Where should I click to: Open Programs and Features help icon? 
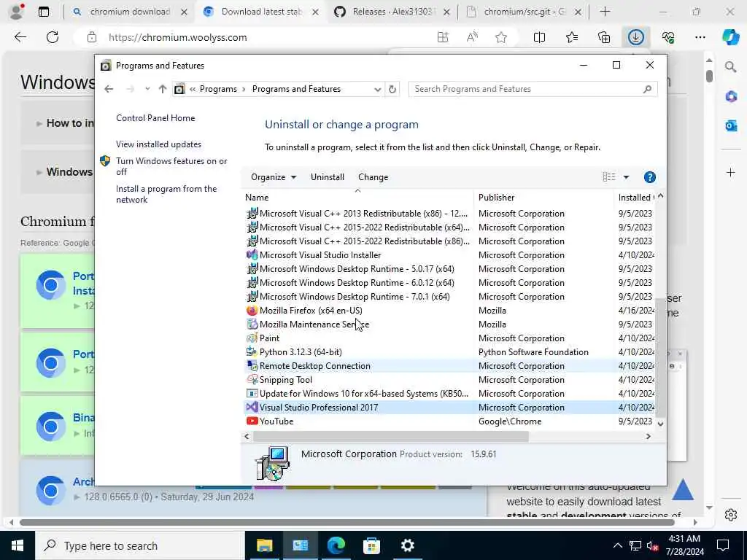[x=649, y=177]
